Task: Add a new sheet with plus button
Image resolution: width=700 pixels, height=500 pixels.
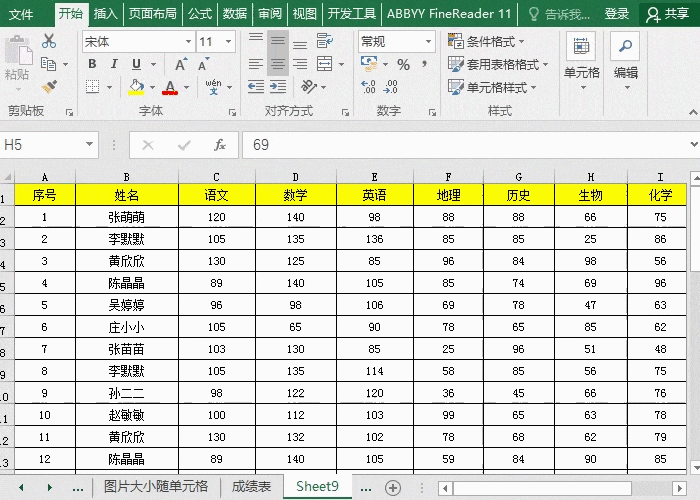Action: point(393,487)
